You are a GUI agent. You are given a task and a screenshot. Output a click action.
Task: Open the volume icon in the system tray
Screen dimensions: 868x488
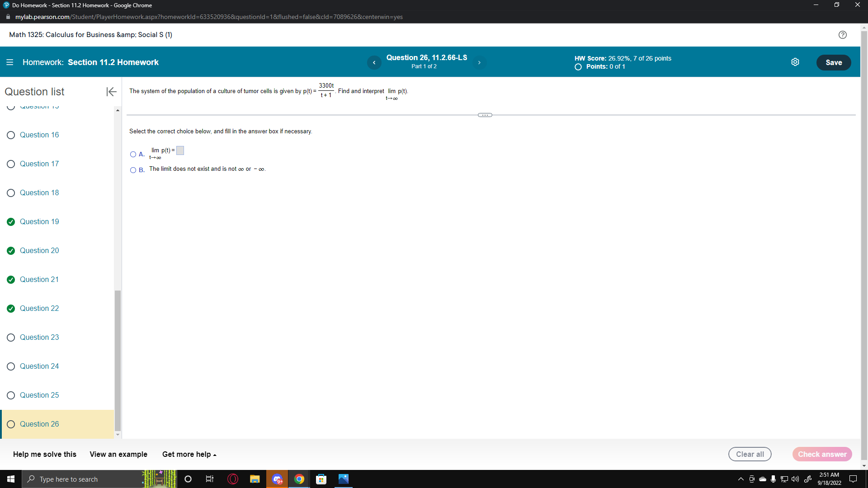[794, 479]
